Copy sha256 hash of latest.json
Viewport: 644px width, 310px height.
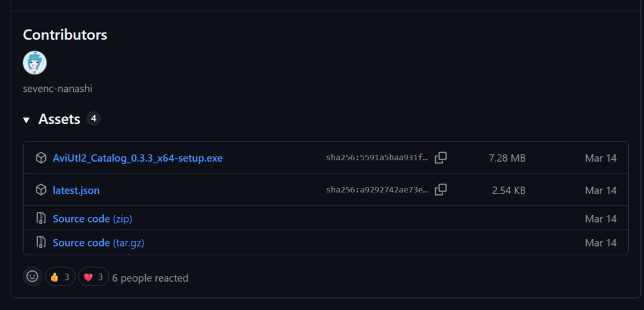point(441,190)
